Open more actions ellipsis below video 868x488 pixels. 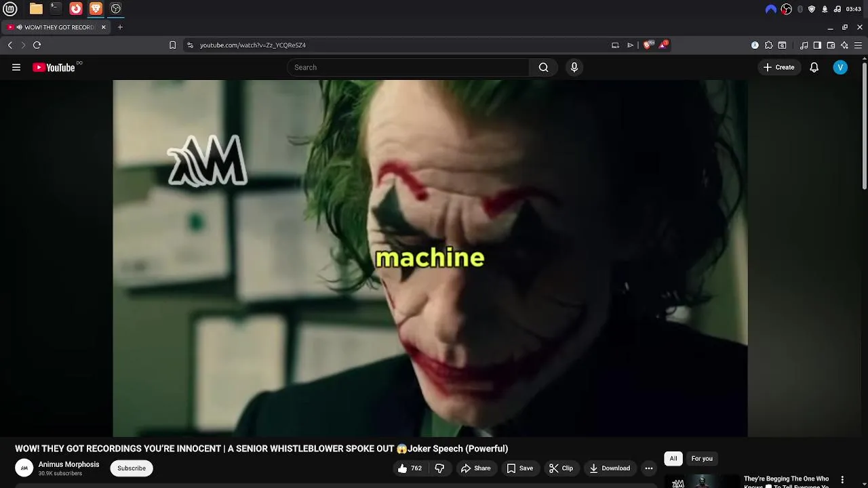tap(649, 468)
